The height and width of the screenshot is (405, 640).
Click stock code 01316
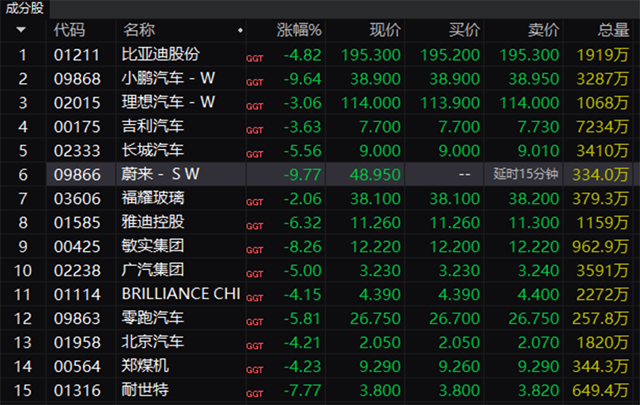coord(77,391)
